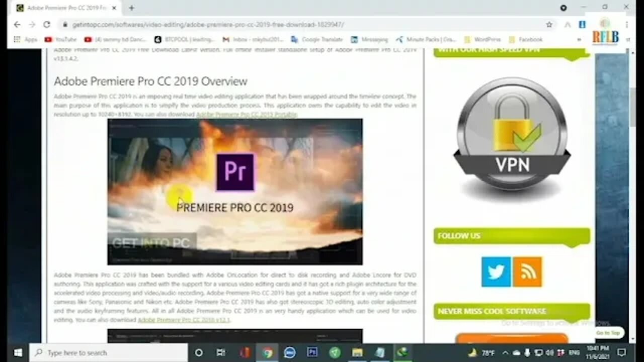Image resolution: width=644 pixels, height=362 pixels.
Task: Click the Go to Top button
Action: coord(608,333)
